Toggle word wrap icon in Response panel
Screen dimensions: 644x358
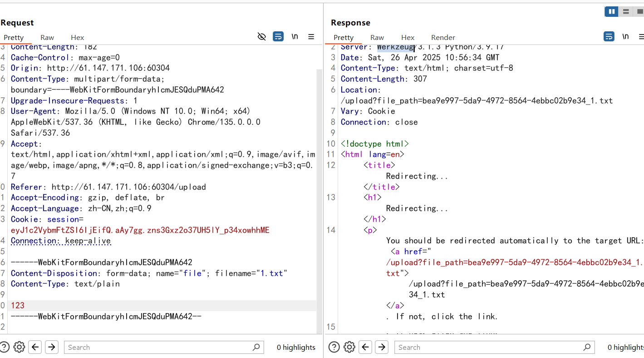(609, 36)
